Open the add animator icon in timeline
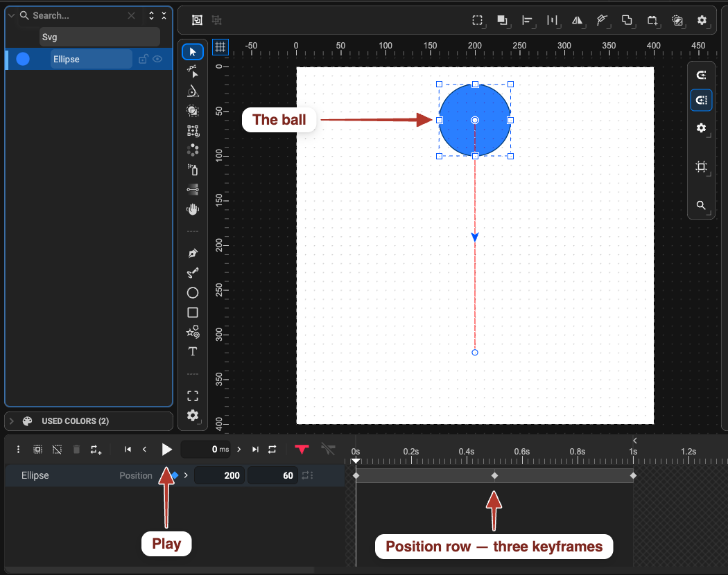 pos(96,449)
